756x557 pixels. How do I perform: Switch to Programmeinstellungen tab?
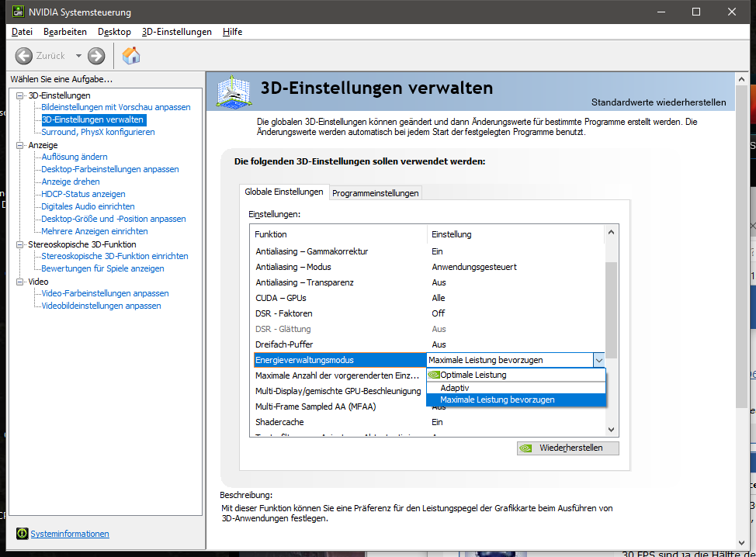click(375, 193)
